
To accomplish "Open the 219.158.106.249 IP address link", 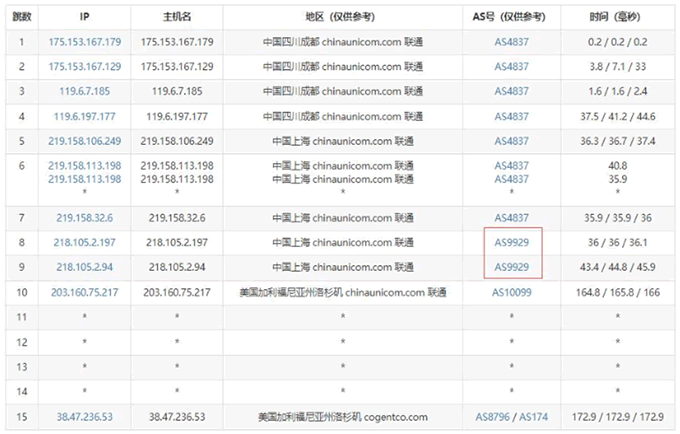I will pyautogui.click(x=85, y=141).
